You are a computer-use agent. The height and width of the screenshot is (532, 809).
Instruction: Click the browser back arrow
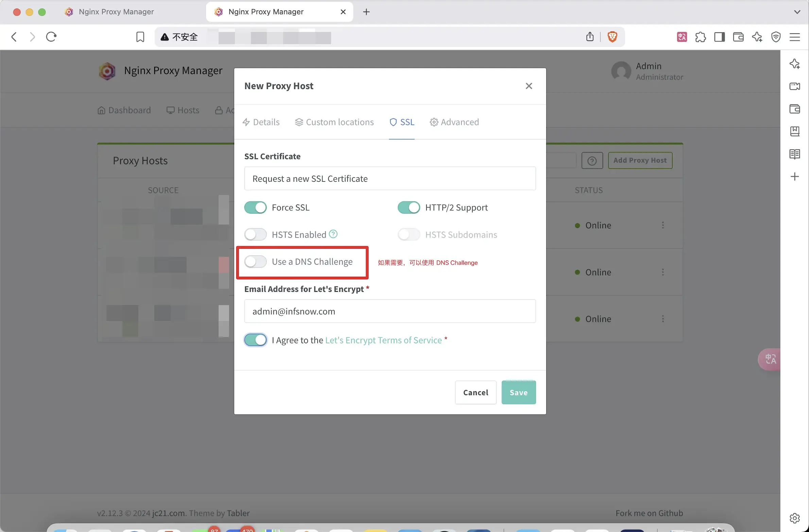[x=14, y=37]
